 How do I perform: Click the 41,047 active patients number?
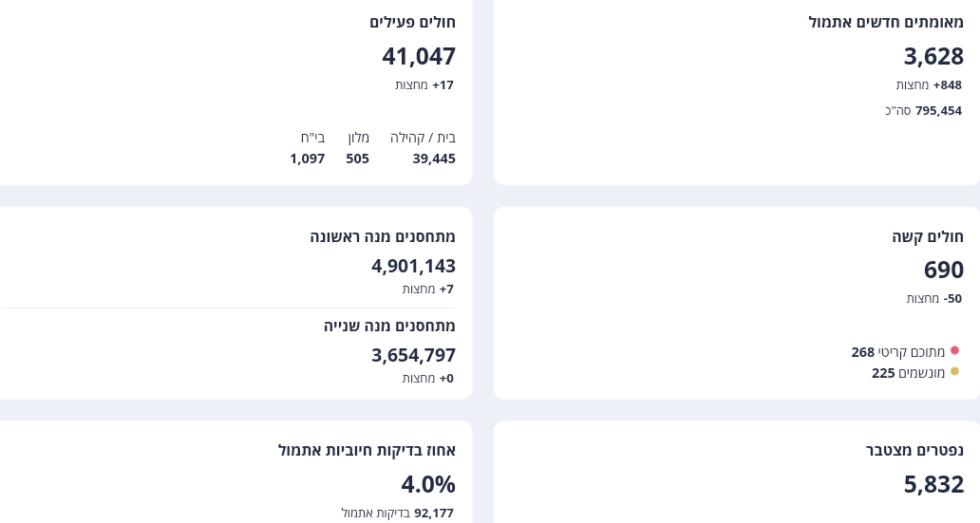[x=419, y=57]
